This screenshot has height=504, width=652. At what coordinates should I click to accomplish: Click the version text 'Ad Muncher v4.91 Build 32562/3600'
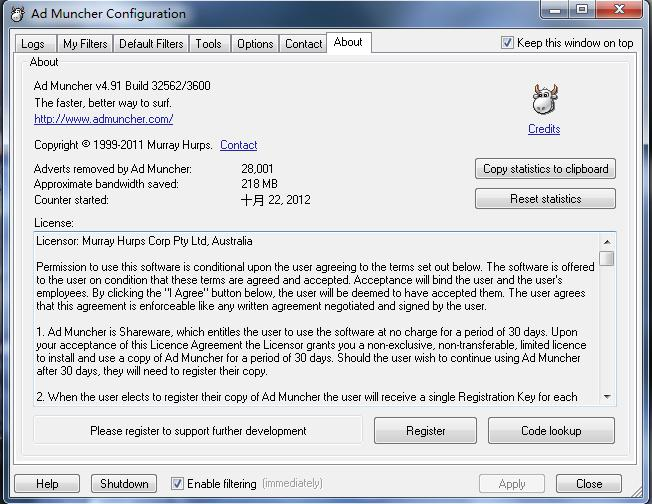[122, 86]
